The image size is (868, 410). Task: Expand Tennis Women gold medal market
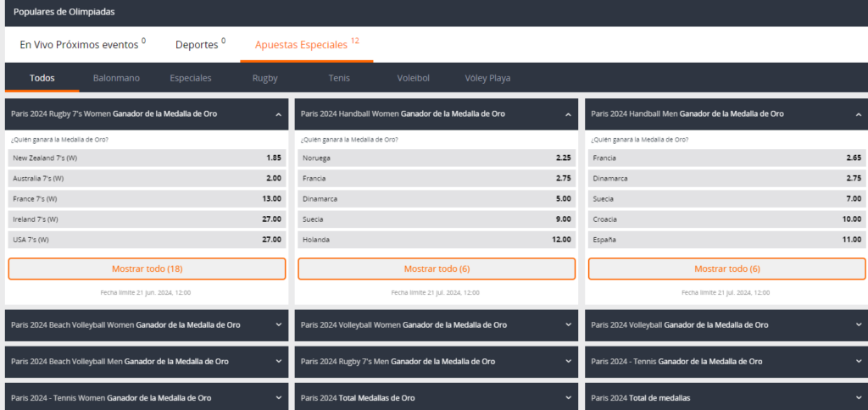(x=278, y=397)
